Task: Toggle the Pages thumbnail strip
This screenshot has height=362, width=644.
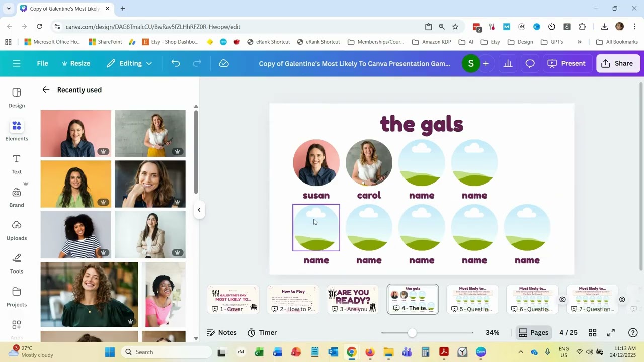Action: pos(533,332)
